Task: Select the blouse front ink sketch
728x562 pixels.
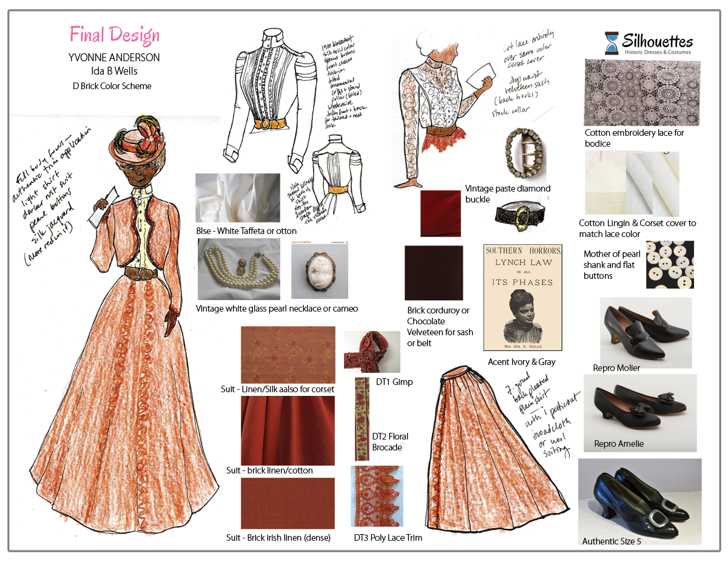Action: (x=269, y=97)
